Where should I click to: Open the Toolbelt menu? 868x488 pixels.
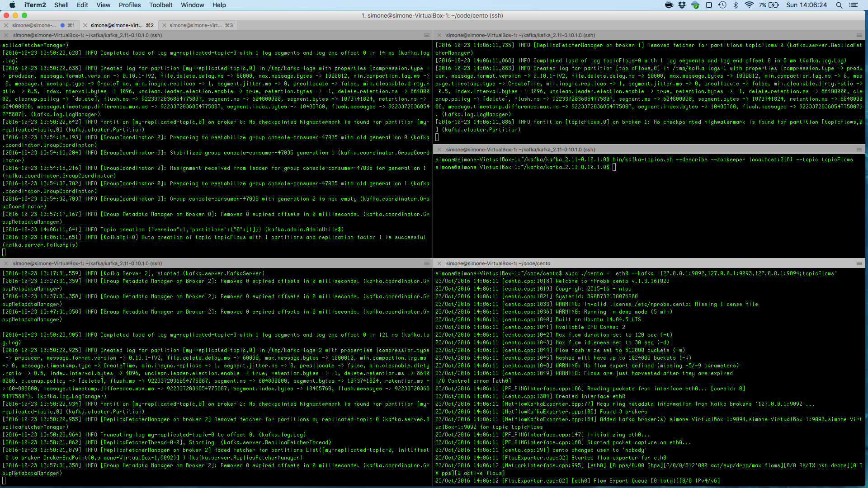161,5
